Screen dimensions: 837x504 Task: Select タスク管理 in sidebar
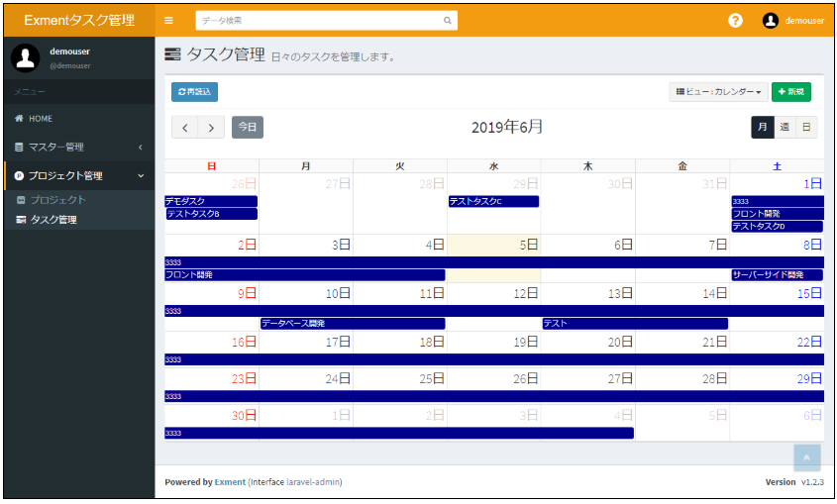(x=53, y=220)
